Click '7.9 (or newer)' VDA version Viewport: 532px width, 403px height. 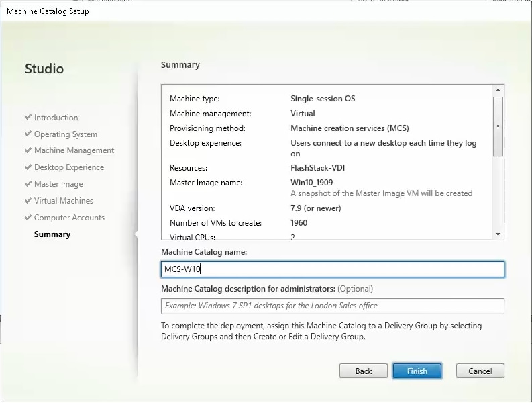[315, 208]
